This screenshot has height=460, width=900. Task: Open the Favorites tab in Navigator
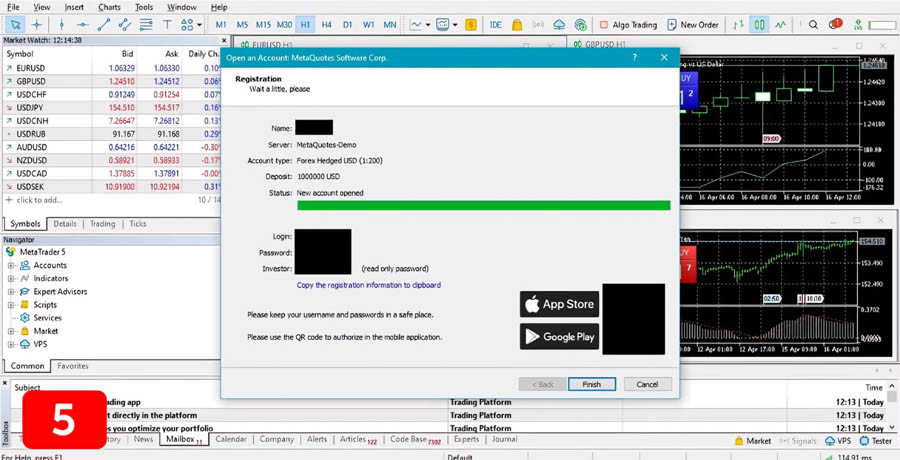coord(73,366)
